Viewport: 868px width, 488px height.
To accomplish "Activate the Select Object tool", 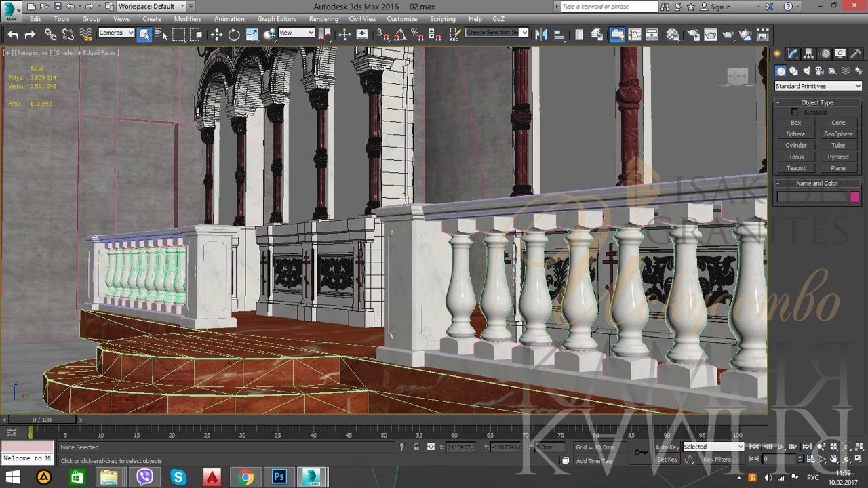I will [x=144, y=35].
